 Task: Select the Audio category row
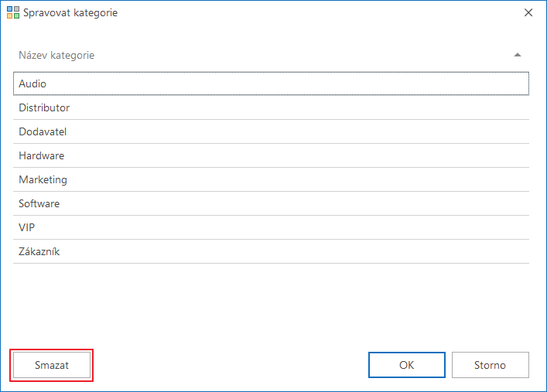pos(271,84)
